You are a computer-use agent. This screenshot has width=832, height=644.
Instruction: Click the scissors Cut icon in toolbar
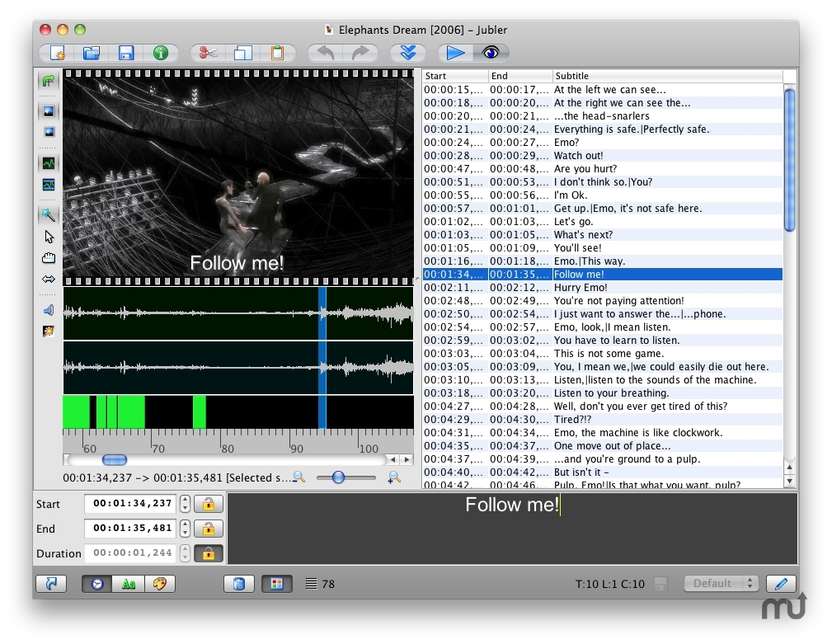[x=208, y=53]
